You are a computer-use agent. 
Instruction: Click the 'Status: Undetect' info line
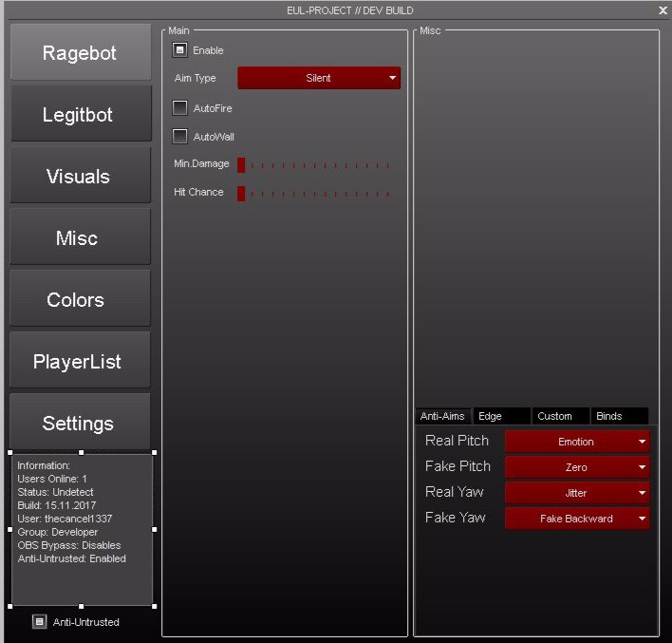point(55,492)
